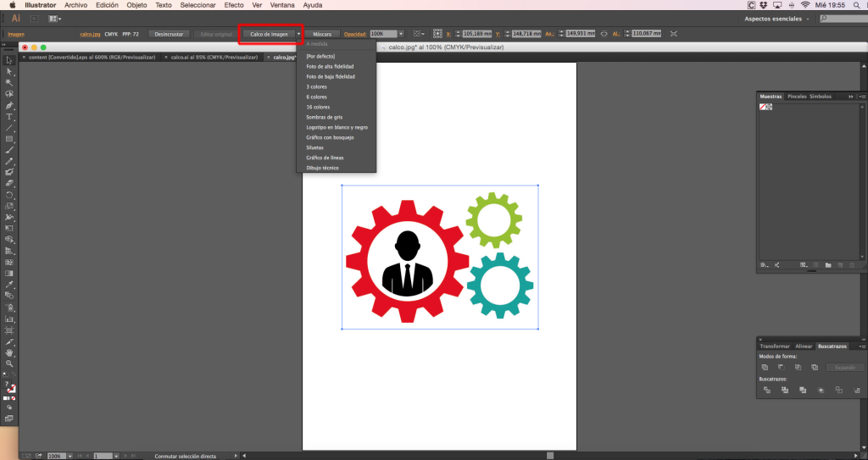Viewport: 868px width, 460px height.
Task: Choose the 16 colores tracing preset
Action: 318,107
